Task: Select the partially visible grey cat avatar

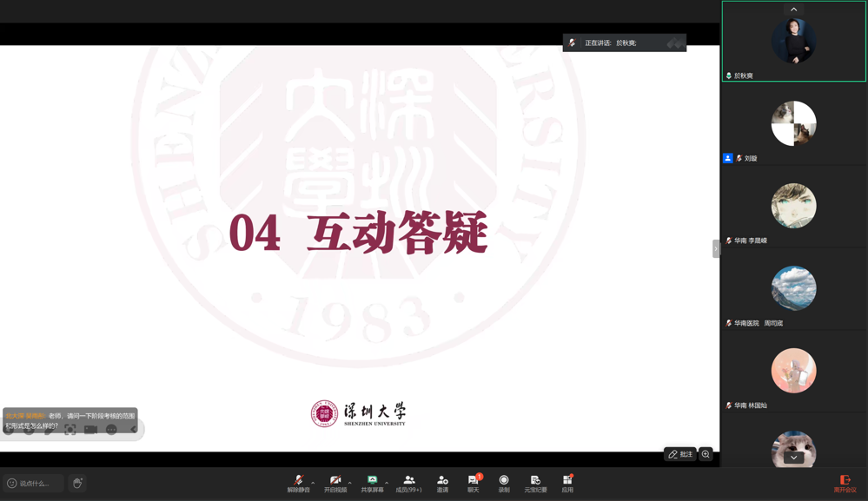Action: click(x=794, y=448)
